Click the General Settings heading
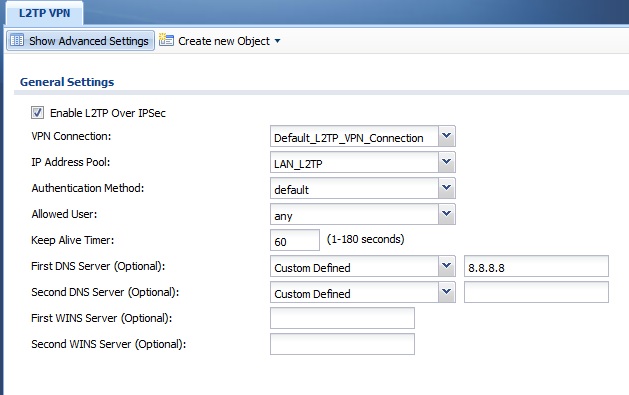The width and height of the screenshot is (629, 395). pos(67,82)
